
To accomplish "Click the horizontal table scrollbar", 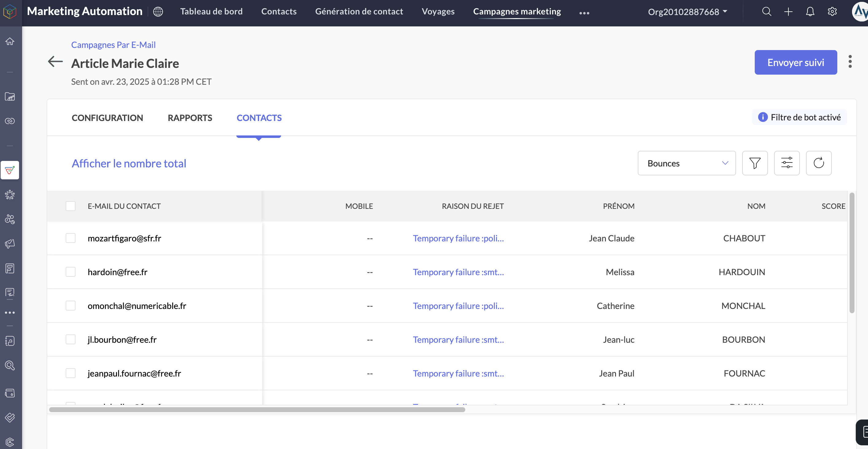I will pos(257,410).
